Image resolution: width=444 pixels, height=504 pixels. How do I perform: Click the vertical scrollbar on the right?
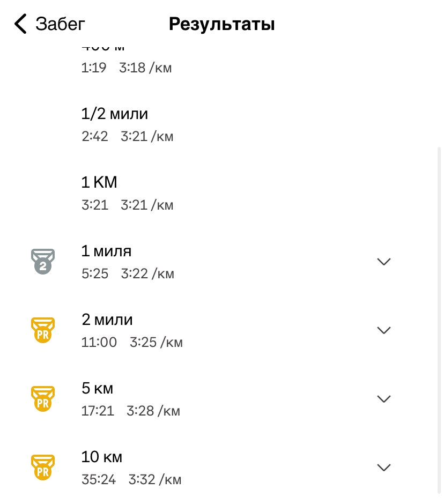(439, 322)
